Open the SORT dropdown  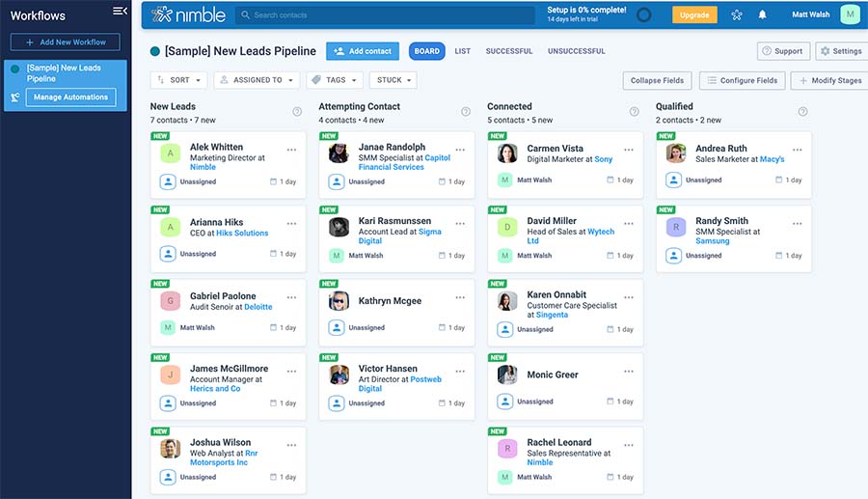click(178, 80)
